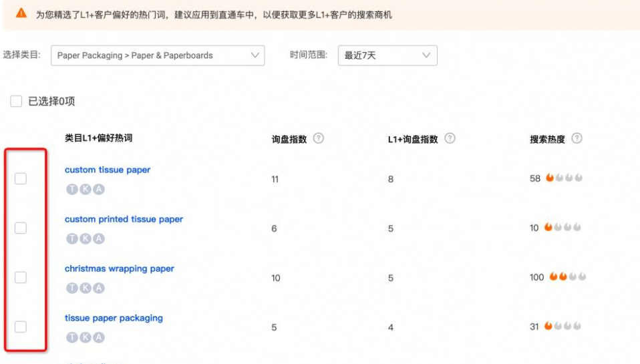This screenshot has width=640, height=364.
Task: Click the 搜索热度 column header
Action: (x=547, y=139)
